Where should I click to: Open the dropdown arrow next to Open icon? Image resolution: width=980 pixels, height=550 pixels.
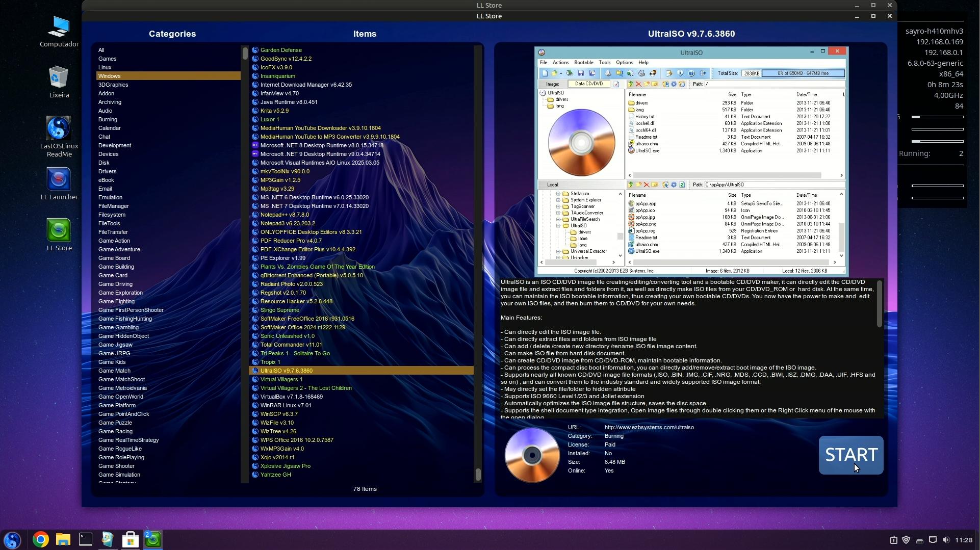561,73
